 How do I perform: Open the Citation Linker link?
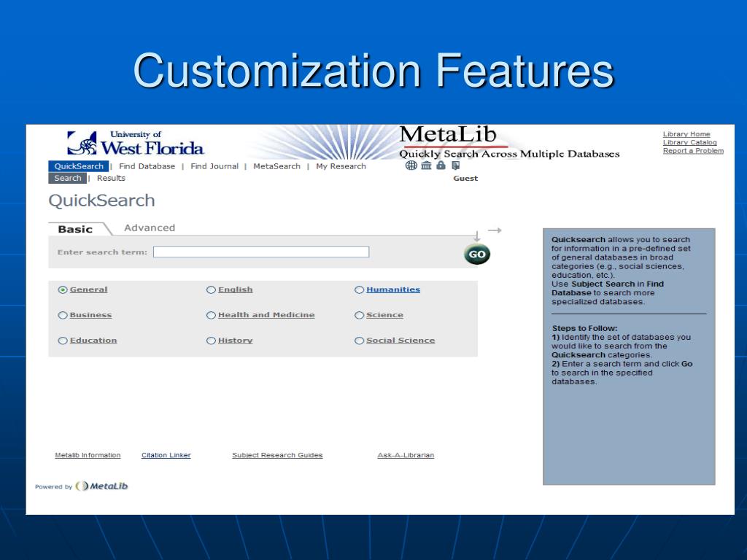pyautogui.click(x=166, y=455)
